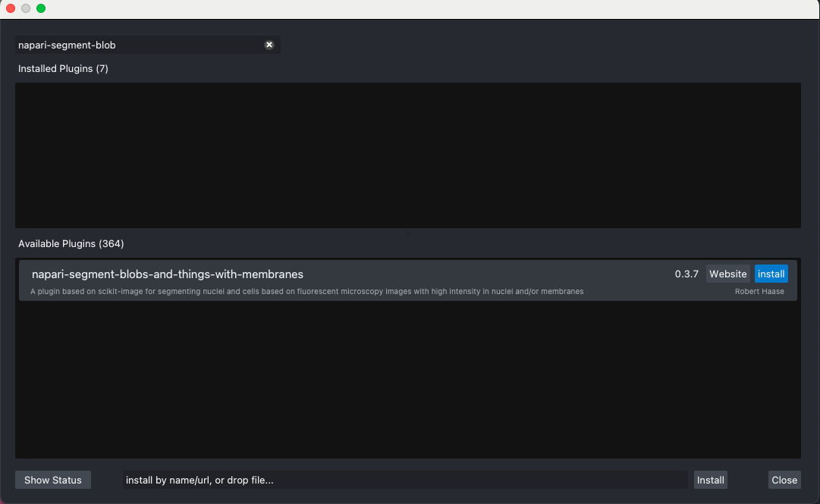Select the napari-segment-blobs-and-things-with-membranes plugin name
The image size is (820, 504).
168,274
